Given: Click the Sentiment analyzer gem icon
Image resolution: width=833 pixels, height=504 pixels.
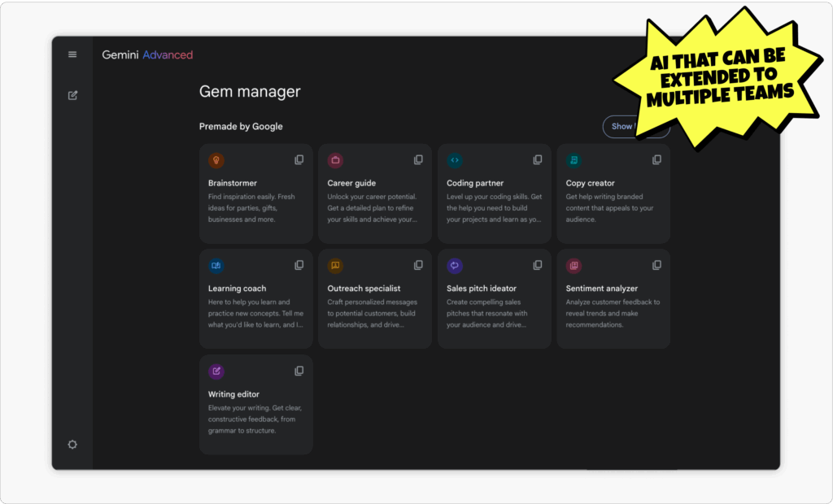Looking at the screenshot, I should 574,265.
